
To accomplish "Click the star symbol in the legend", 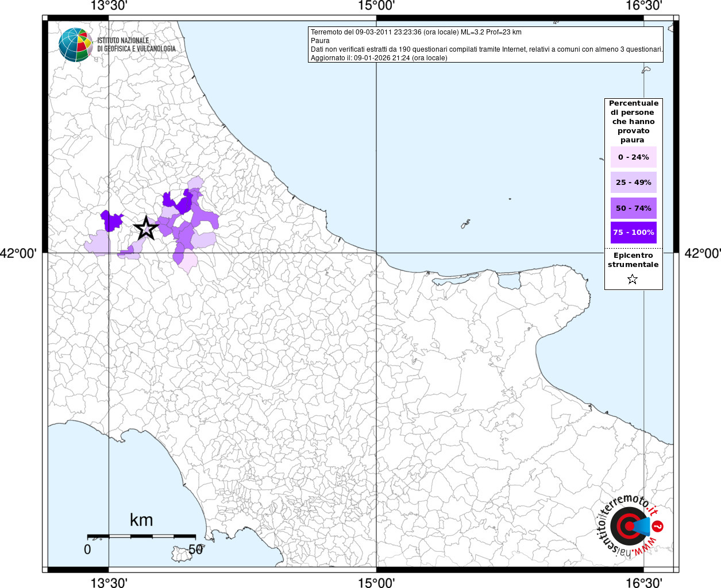I will (633, 279).
